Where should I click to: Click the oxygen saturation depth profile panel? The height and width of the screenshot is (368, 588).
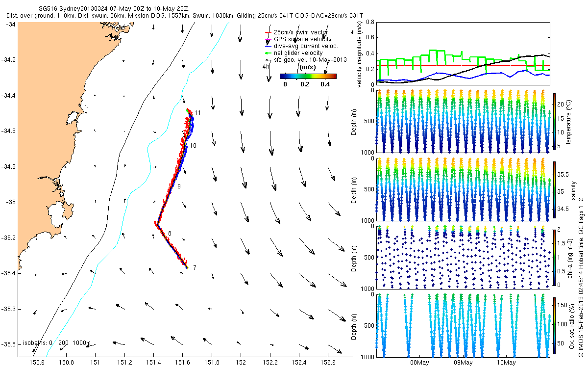coord(463,325)
